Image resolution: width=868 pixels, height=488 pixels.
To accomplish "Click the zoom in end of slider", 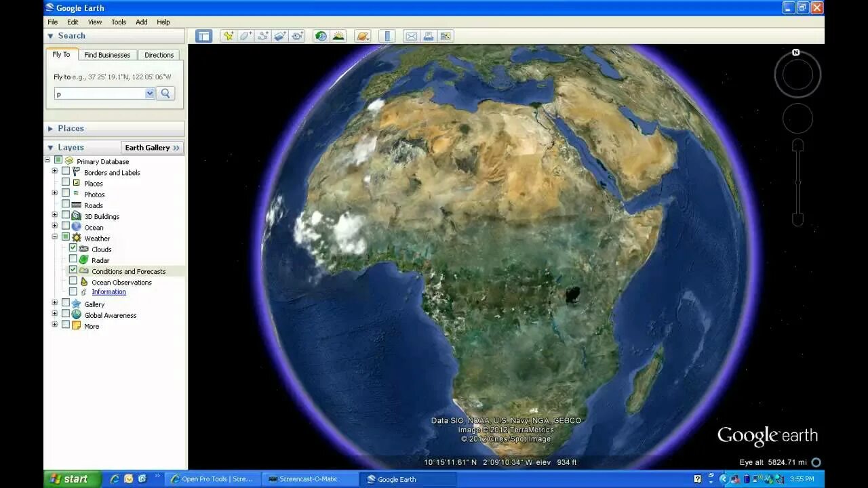I will 798,145.
